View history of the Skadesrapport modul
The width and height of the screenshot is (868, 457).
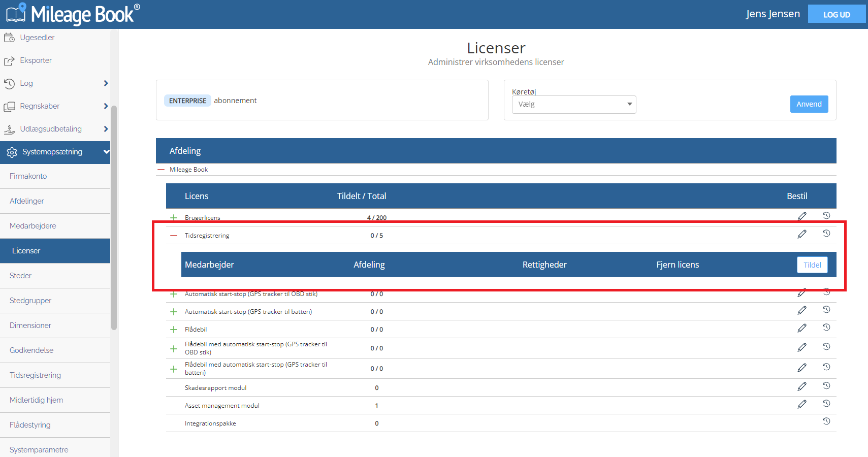click(x=826, y=385)
